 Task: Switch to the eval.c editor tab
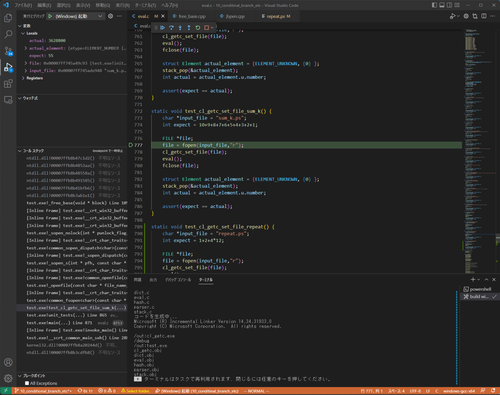143,16
